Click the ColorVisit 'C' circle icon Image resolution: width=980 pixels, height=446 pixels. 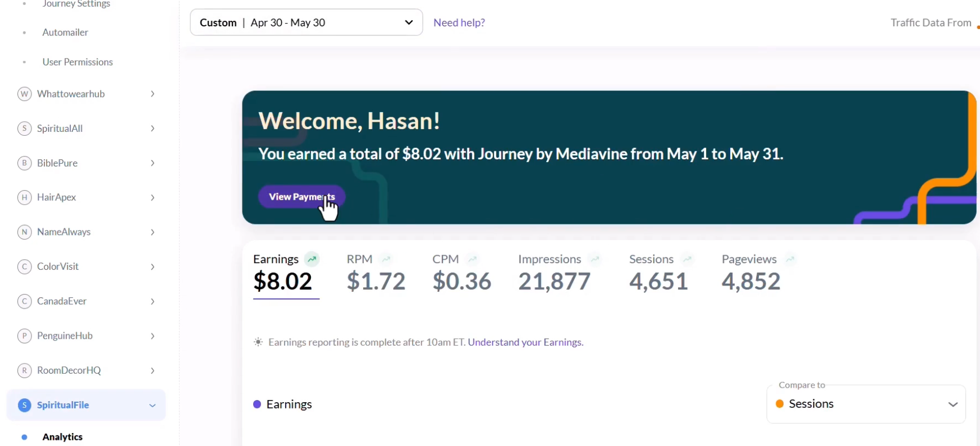24,266
